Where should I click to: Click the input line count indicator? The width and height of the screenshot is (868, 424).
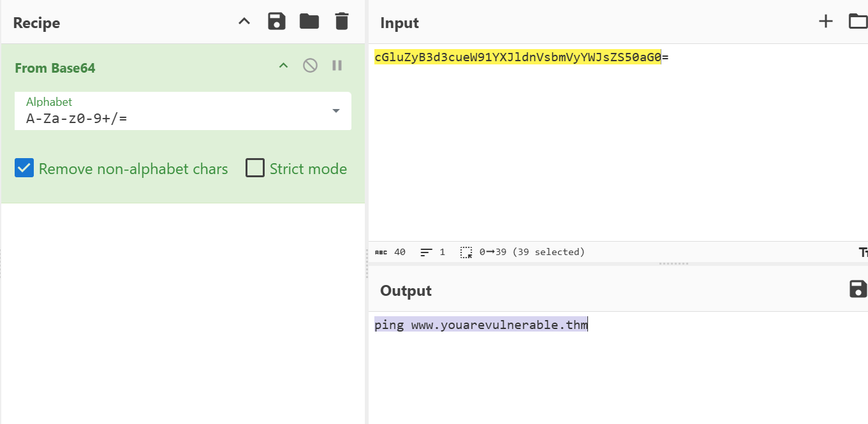point(432,252)
